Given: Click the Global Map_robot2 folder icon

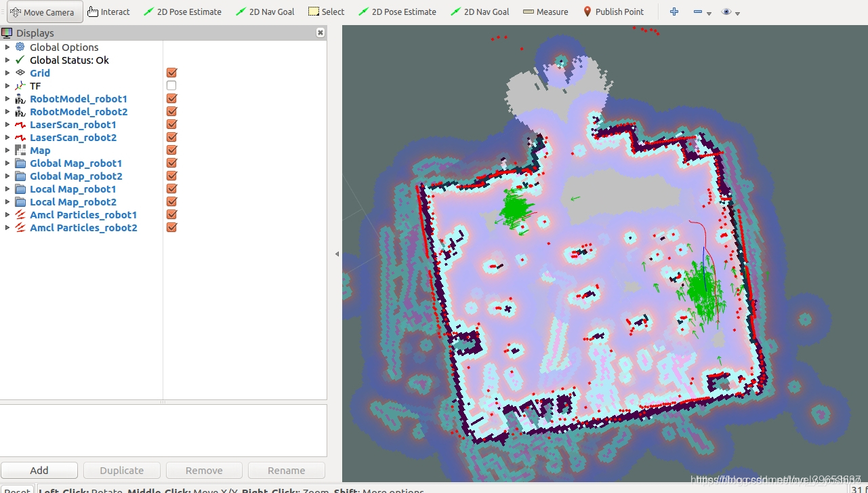Looking at the screenshot, I should pyautogui.click(x=20, y=176).
